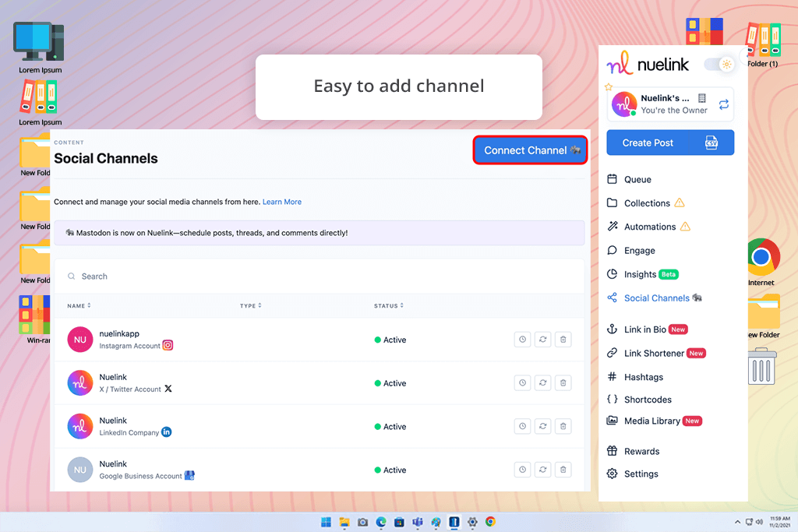Open Engage in the sidebar
This screenshot has width=798, height=532.
[x=631, y=250]
